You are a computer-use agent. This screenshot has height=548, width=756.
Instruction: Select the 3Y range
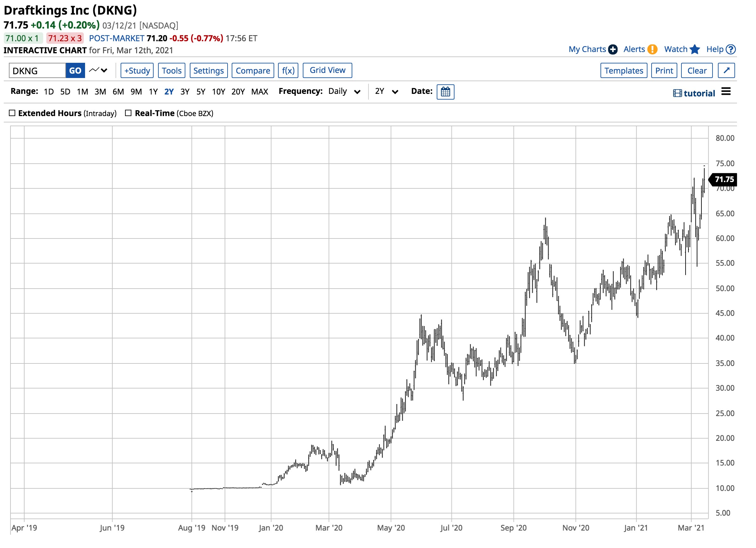pyautogui.click(x=185, y=92)
